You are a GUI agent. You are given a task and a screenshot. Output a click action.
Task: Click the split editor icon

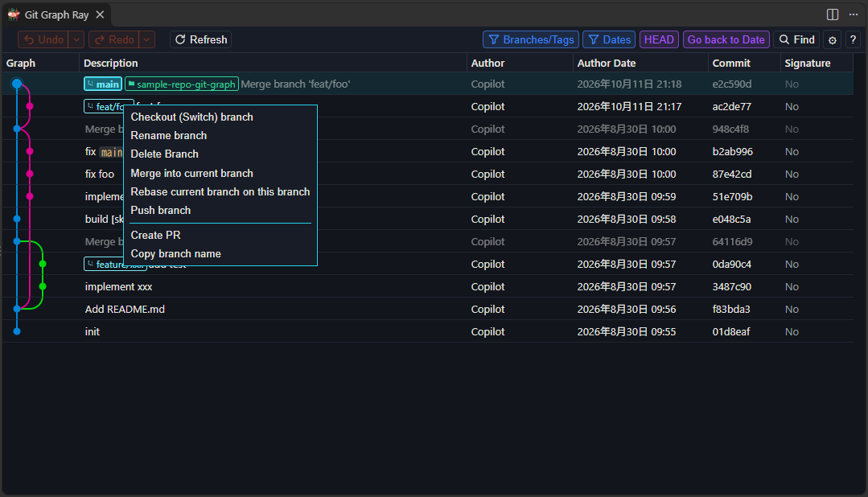pos(833,14)
